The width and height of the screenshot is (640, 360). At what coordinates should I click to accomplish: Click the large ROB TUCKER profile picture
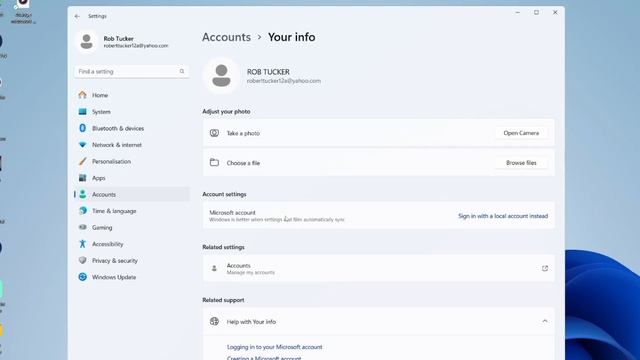(221, 76)
